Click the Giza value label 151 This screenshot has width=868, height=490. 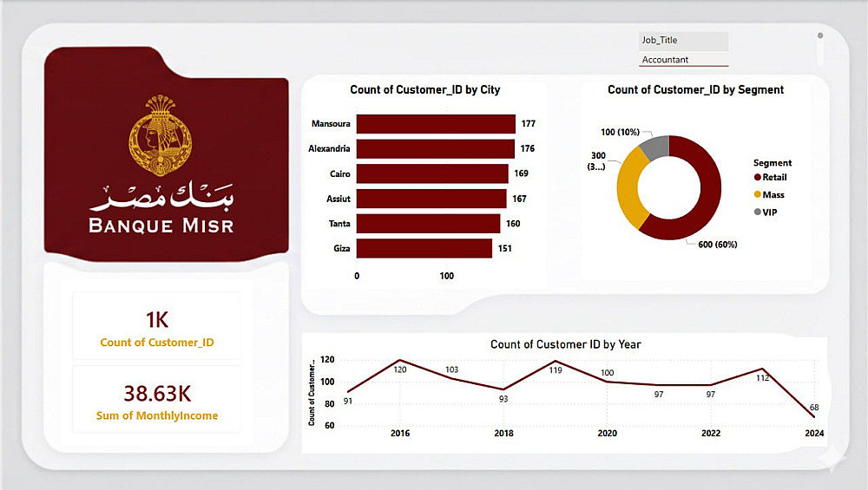click(x=505, y=248)
